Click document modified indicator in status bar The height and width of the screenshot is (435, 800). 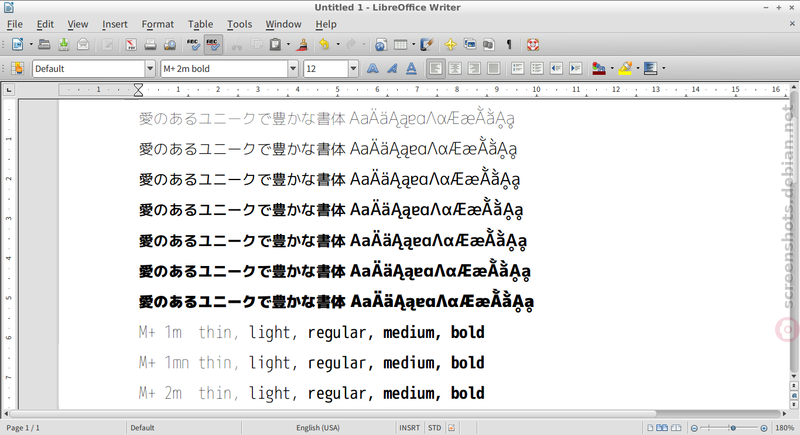(452, 428)
